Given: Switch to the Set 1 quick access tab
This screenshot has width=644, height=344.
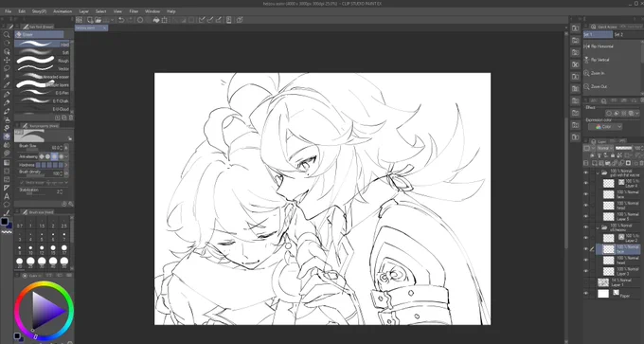Looking at the screenshot, I should [598, 34].
